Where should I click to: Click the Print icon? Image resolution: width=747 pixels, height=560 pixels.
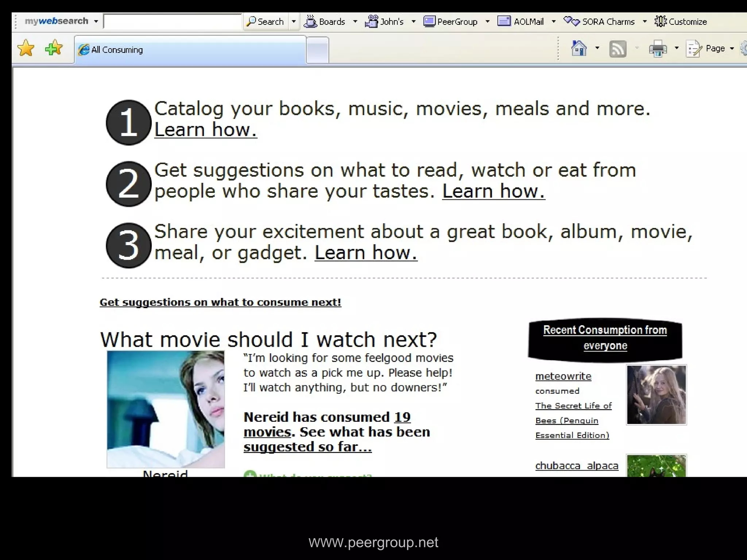click(658, 48)
